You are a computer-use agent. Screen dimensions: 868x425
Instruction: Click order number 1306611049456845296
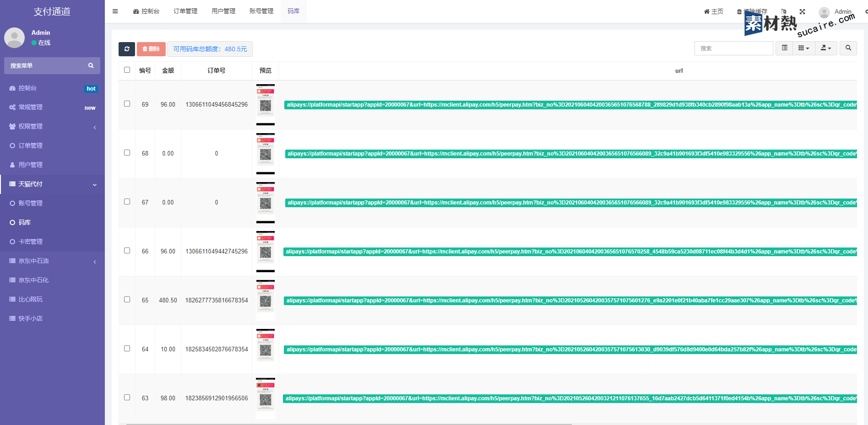(217, 105)
